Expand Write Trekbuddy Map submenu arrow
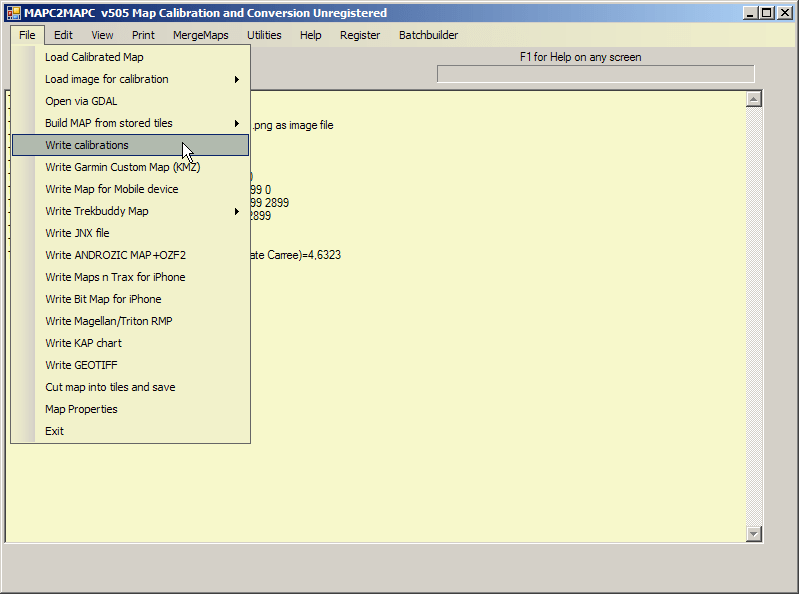The image size is (799, 594). 237,211
